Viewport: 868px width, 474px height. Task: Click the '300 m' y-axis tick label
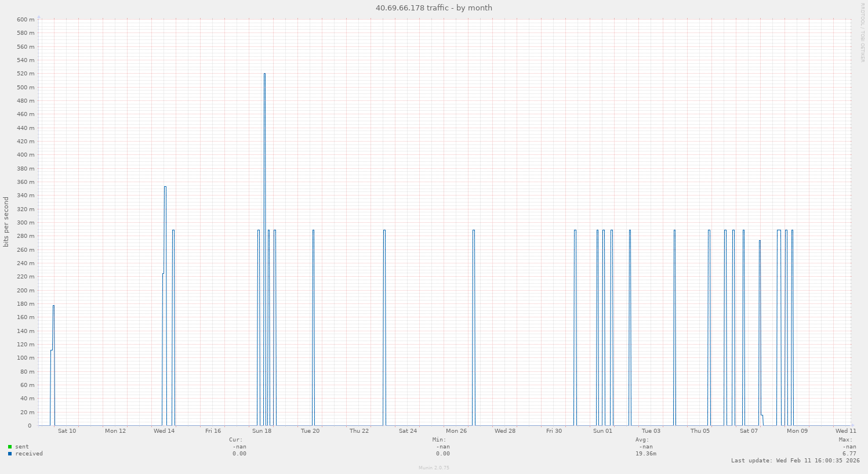click(x=26, y=223)
